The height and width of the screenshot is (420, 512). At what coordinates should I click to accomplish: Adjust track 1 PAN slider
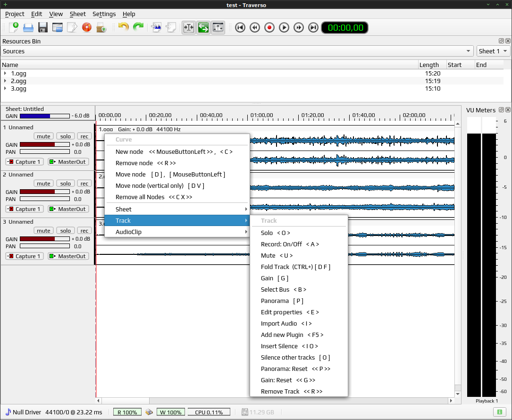[45, 152]
